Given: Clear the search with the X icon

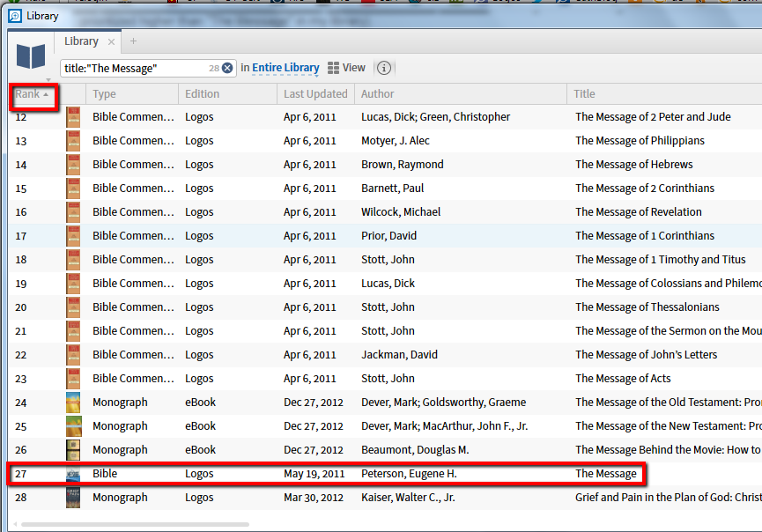Looking at the screenshot, I should [x=227, y=68].
